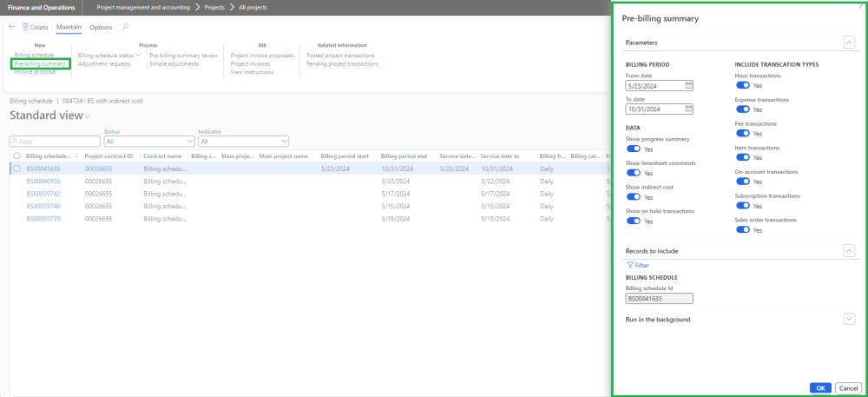This screenshot has height=397, width=868.
Task: Sort by Billing schedule column arrow
Action: (76, 156)
